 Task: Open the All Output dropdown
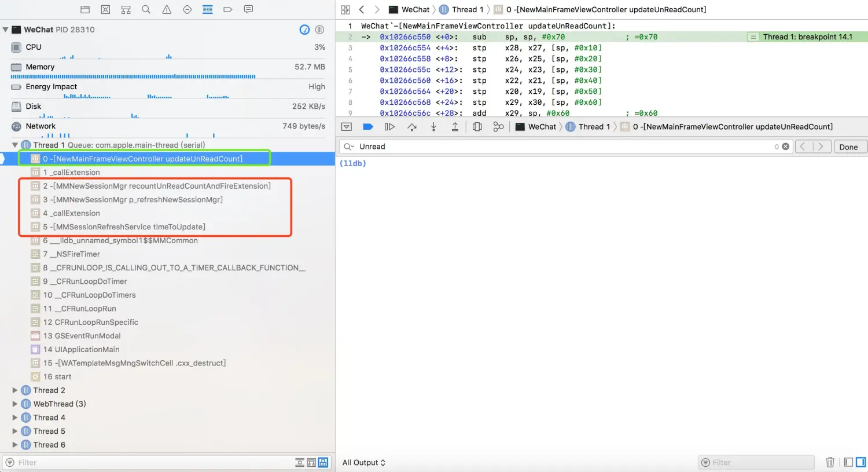(363, 462)
